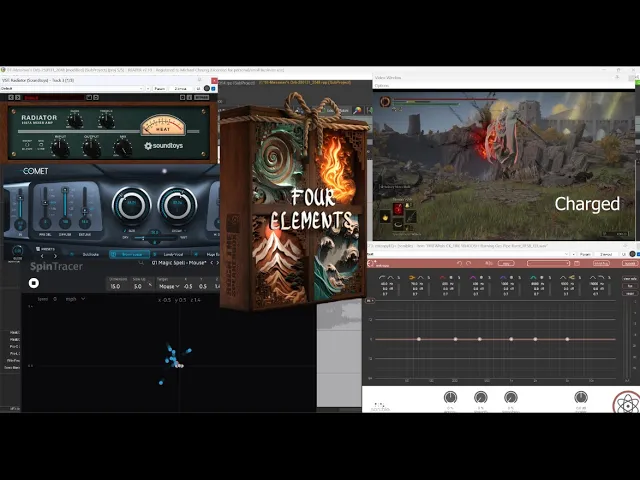This screenshot has height=480, width=640.
Task: Click the redo icon in the EQ header
Action: click(x=469, y=264)
